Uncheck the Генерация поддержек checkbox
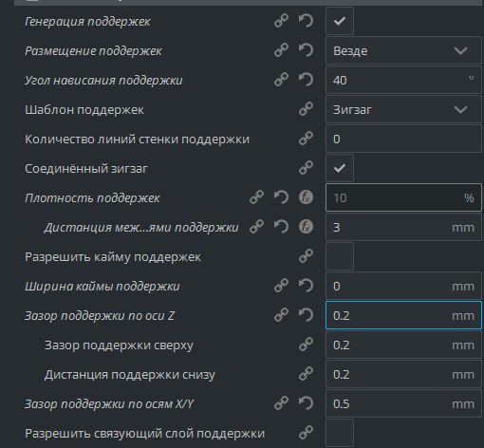484x448 pixels. coord(340,21)
